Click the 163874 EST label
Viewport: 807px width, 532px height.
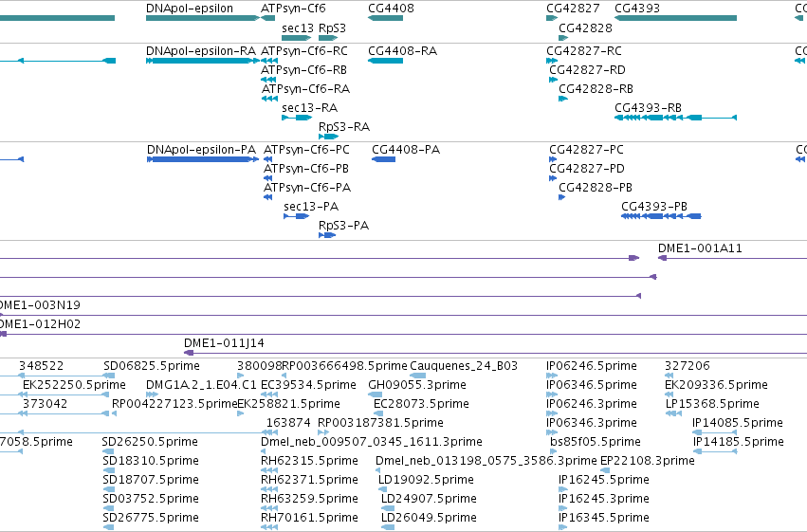click(288, 424)
